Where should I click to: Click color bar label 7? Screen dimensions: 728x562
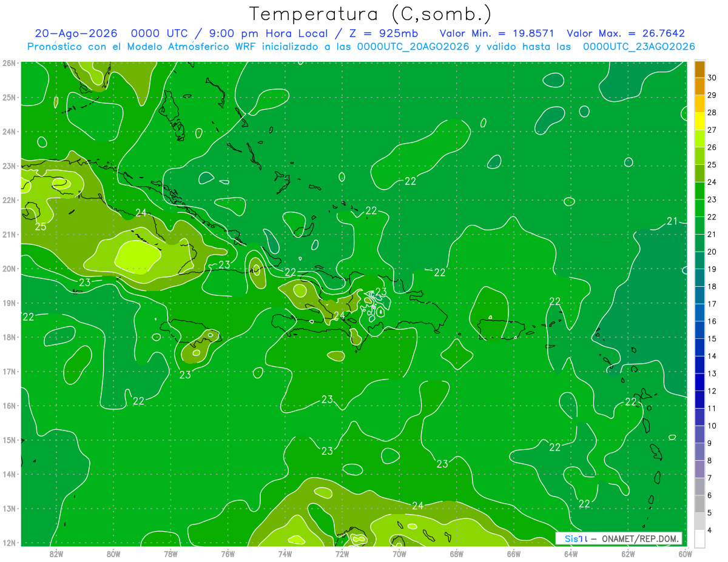pyautogui.click(x=710, y=478)
